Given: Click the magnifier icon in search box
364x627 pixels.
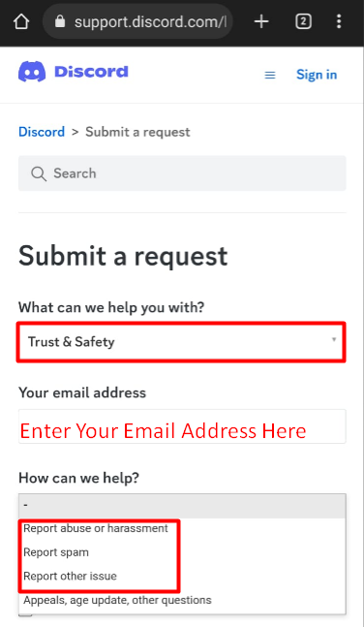Looking at the screenshot, I should pos(39,173).
